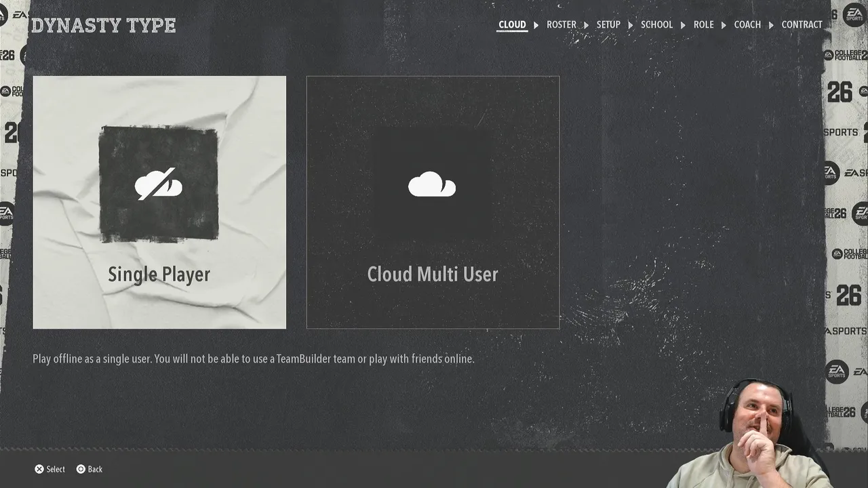
Task: Click the cloud icon above Cloud Multi User
Action: click(432, 184)
